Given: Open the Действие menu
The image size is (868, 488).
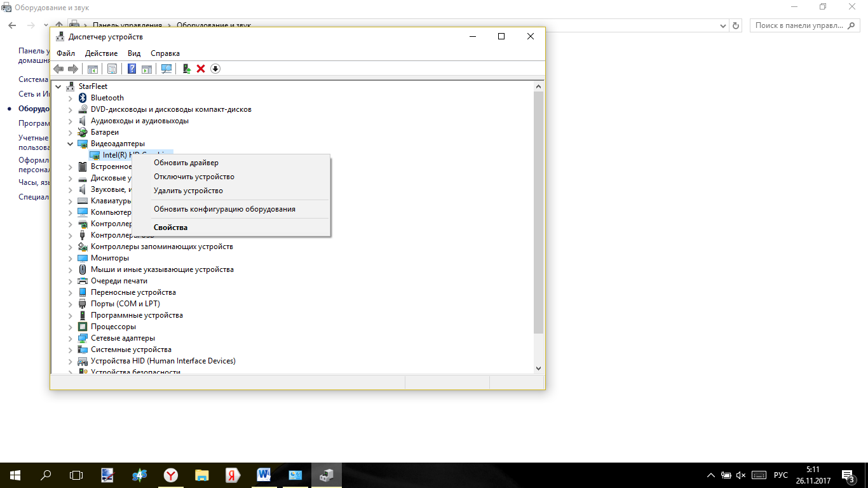Looking at the screenshot, I should tap(101, 53).
